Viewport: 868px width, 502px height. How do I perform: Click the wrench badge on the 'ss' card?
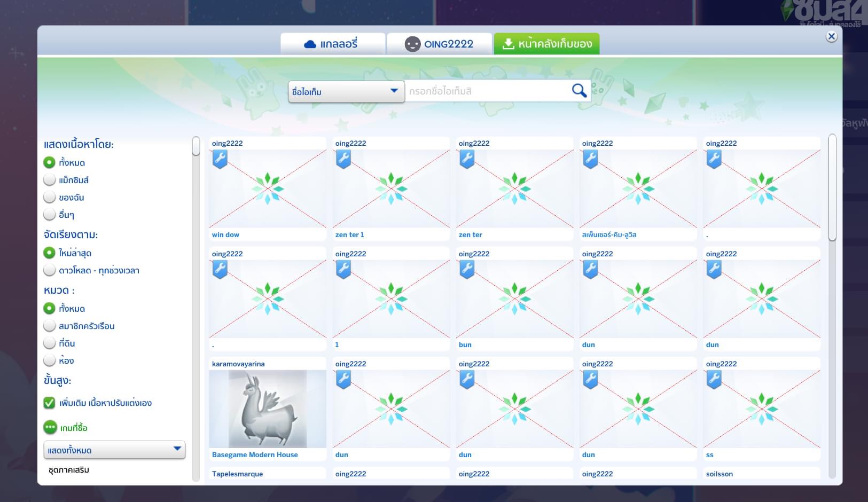click(x=714, y=380)
